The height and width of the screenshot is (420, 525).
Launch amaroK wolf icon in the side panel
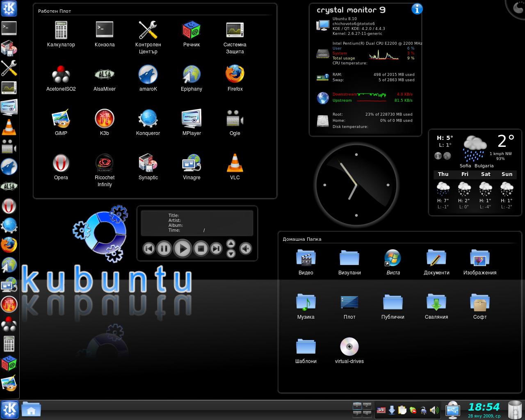(x=9, y=166)
